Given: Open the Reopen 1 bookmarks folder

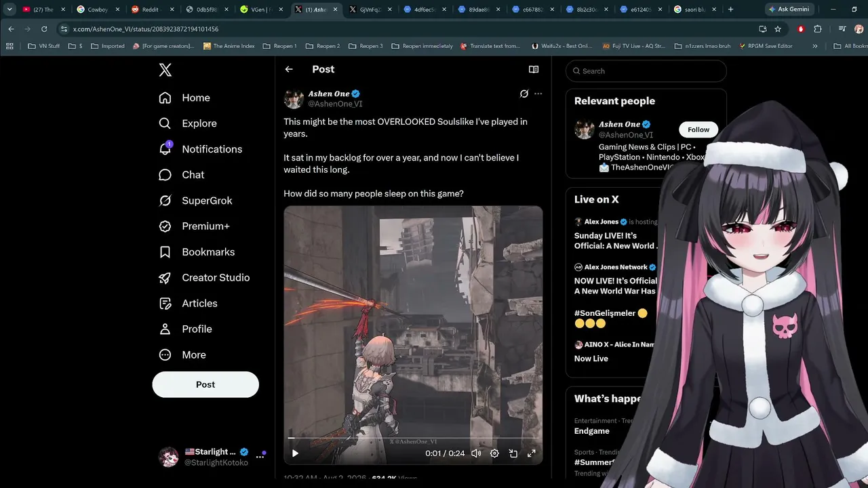Looking at the screenshot, I should (279, 46).
